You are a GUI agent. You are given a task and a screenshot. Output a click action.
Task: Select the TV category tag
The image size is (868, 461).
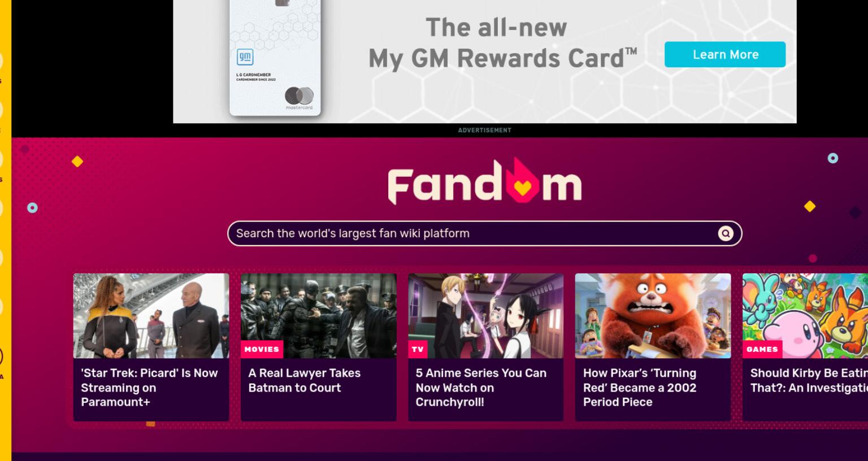coord(418,349)
